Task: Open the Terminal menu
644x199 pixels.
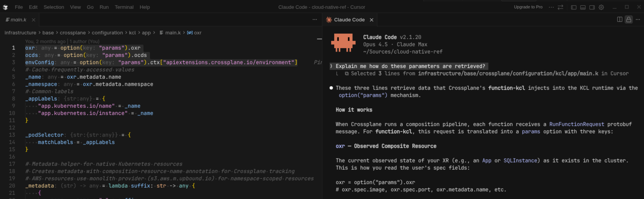Action: (x=124, y=7)
